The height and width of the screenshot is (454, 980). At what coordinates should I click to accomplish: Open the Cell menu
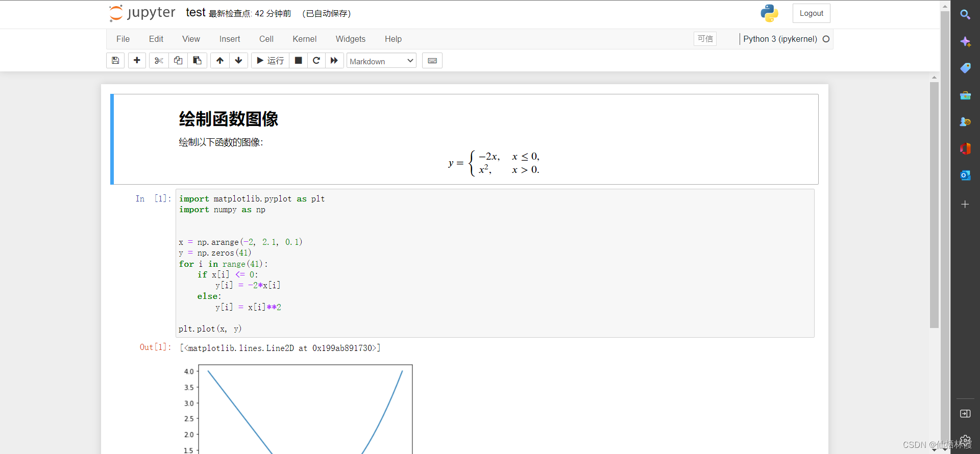click(x=266, y=39)
